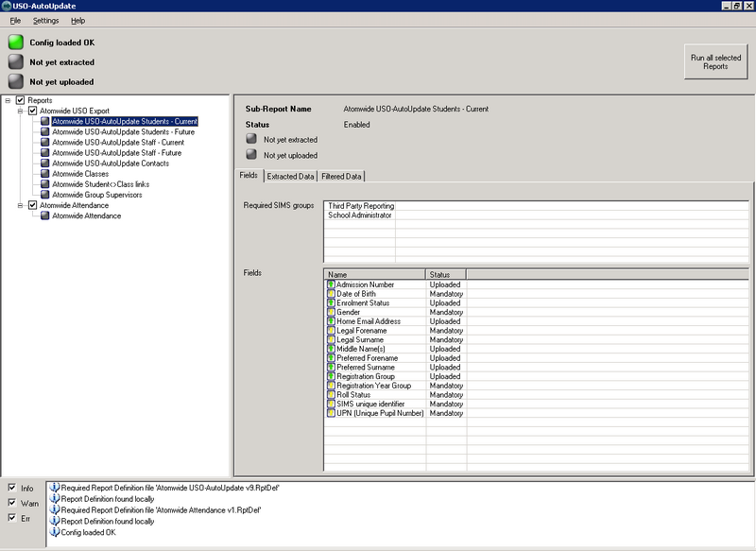Click status icon of Atomwide Classes
Image resolution: width=756 pixels, height=551 pixels.
coord(44,174)
